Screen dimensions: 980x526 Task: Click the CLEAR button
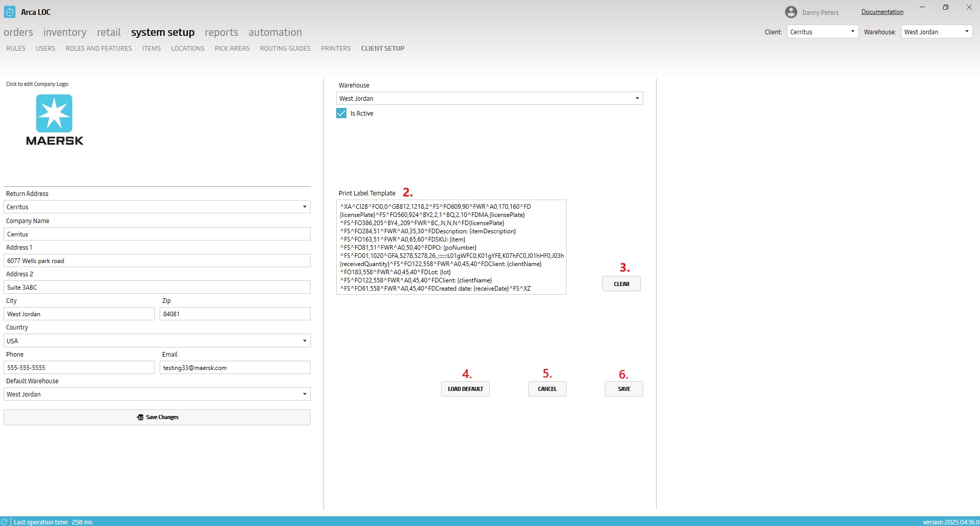[621, 284]
